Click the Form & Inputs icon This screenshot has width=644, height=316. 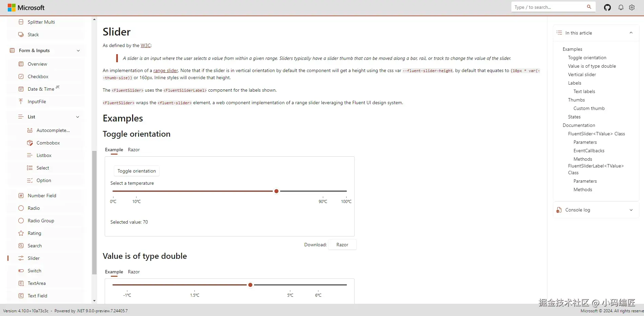click(12, 50)
